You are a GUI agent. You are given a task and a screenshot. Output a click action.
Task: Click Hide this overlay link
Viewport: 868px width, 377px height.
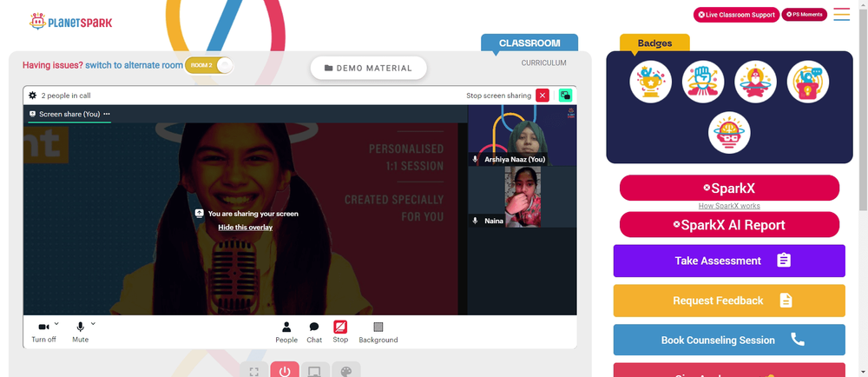coord(246,227)
